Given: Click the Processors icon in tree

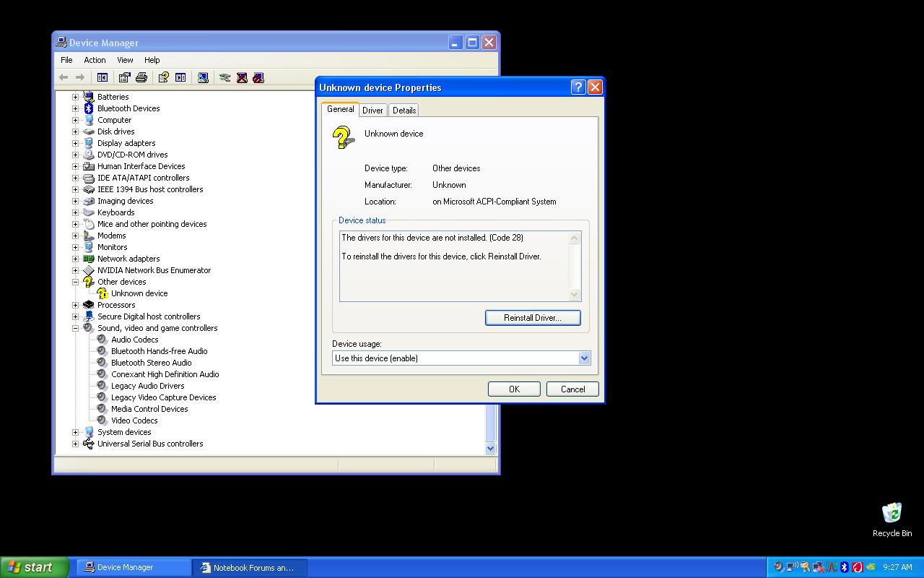Looking at the screenshot, I should 89,305.
